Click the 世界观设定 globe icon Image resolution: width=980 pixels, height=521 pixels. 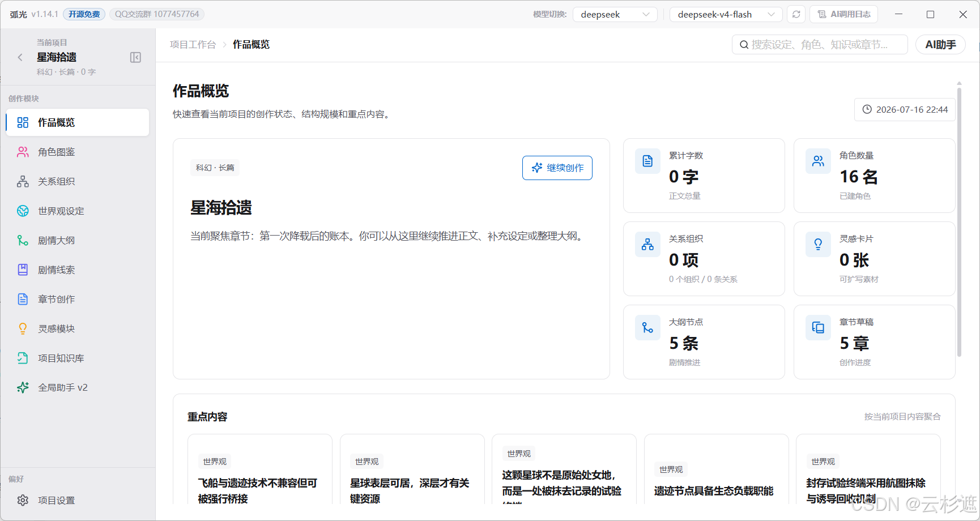23,211
